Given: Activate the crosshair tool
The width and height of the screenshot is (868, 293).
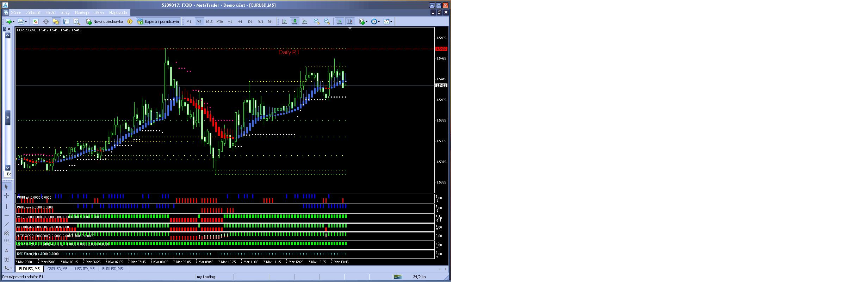Looking at the screenshot, I should [6, 196].
